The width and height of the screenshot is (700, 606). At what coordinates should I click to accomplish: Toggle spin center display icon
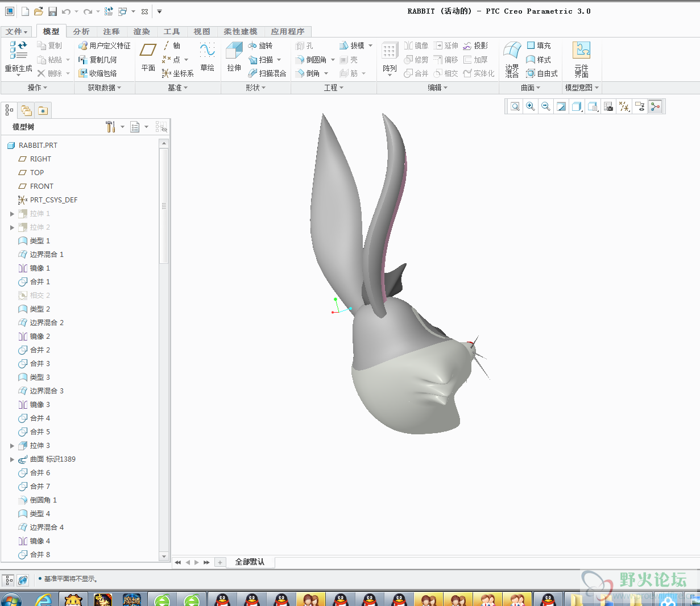pyautogui.click(x=655, y=106)
